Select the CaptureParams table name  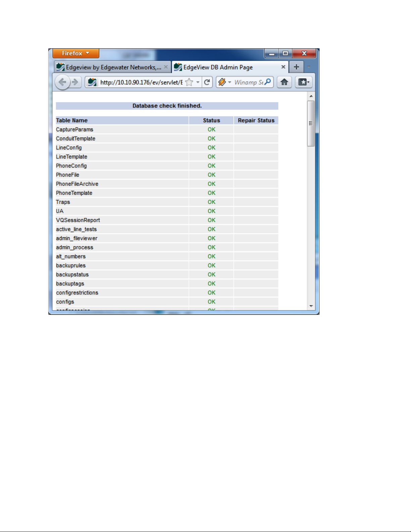click(x=74, y=130)
